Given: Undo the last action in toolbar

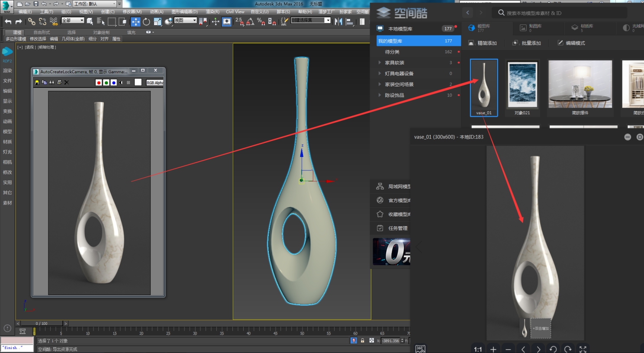Looking at the screenshot, I should tap(8, 22).
